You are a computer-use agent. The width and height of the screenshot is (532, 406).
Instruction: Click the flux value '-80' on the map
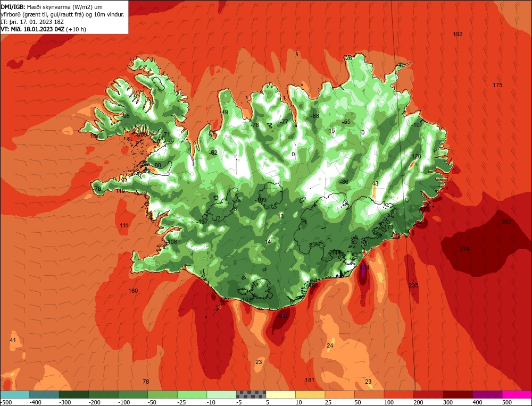(x=157, y=165)
